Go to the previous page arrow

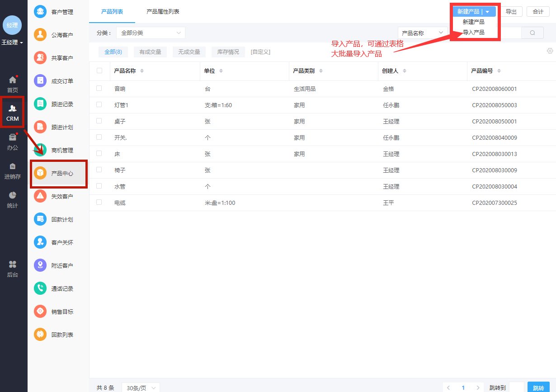448,388
